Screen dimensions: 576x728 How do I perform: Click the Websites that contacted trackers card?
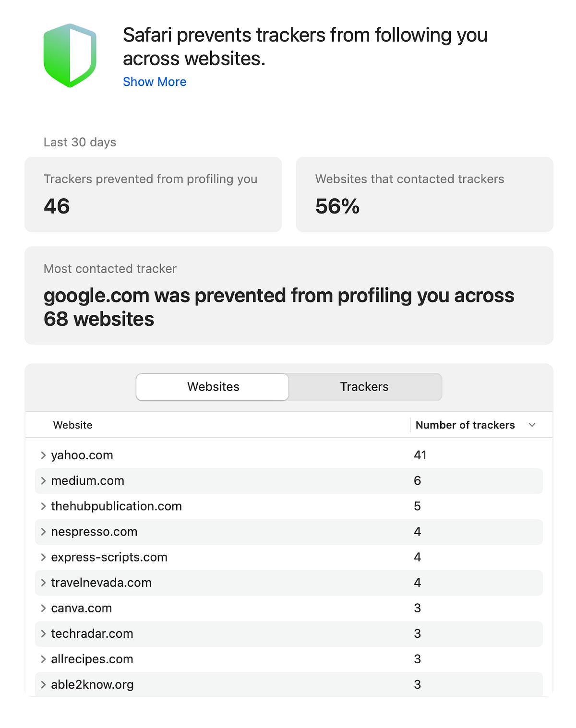(424, 194)
